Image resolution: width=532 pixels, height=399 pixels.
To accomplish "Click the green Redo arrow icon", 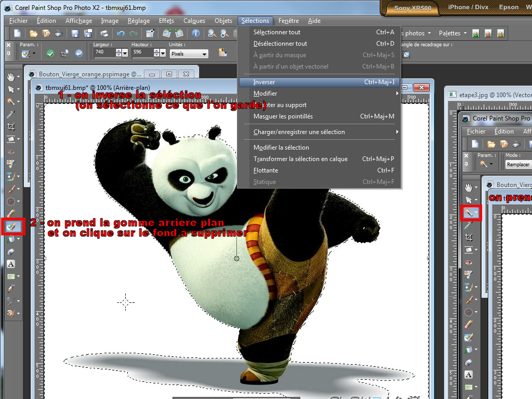I will point(134,33).
